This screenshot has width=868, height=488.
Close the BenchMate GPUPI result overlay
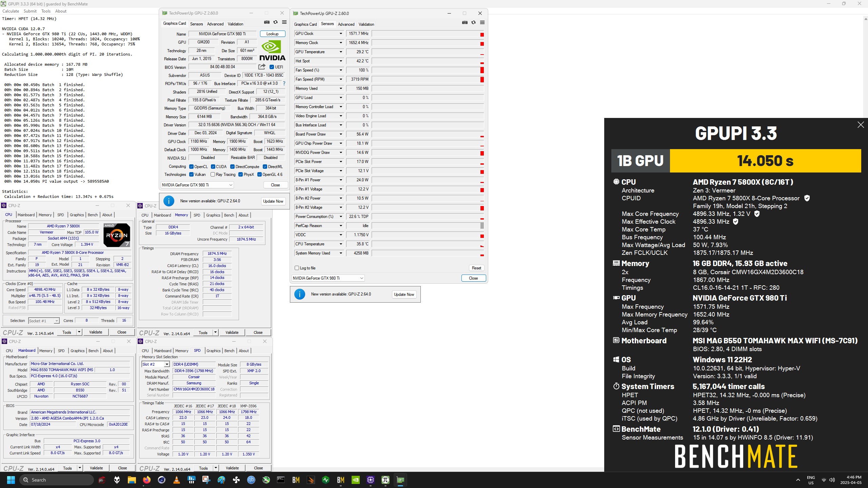tap(861, 125)
